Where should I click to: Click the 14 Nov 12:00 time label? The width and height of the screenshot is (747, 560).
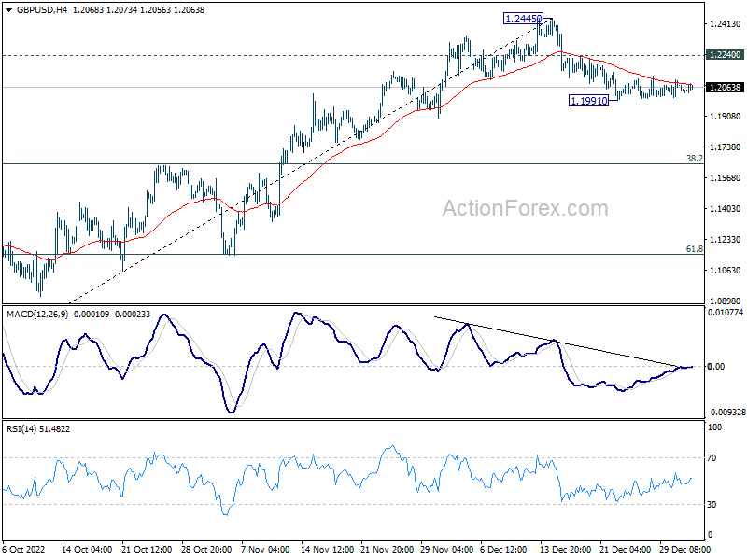[327, 549]
